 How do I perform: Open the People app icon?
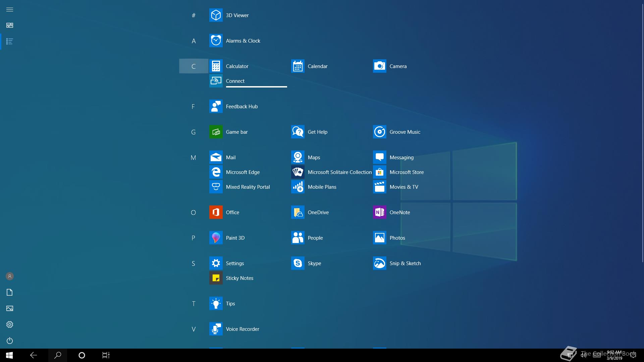298,238
